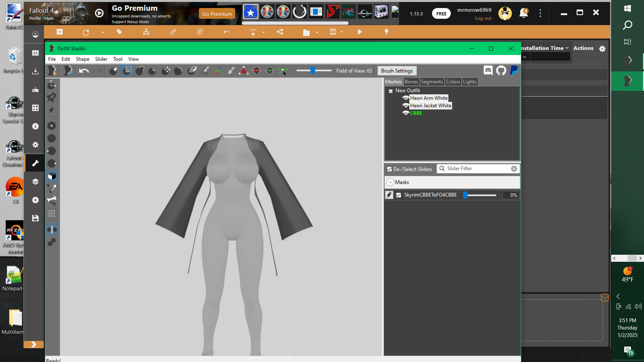The image size is (644, 362).
Task: Toggle connected points icon below X-Mirror
Action: 52,242
